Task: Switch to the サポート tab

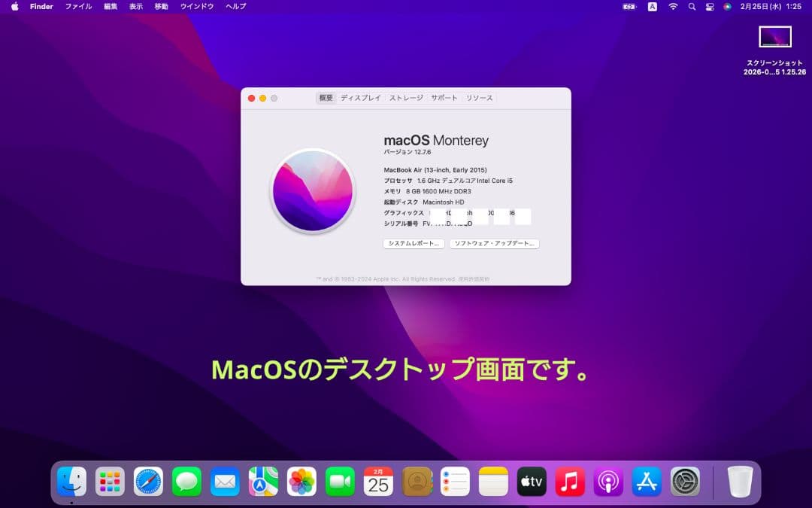Action: (444, 98)
